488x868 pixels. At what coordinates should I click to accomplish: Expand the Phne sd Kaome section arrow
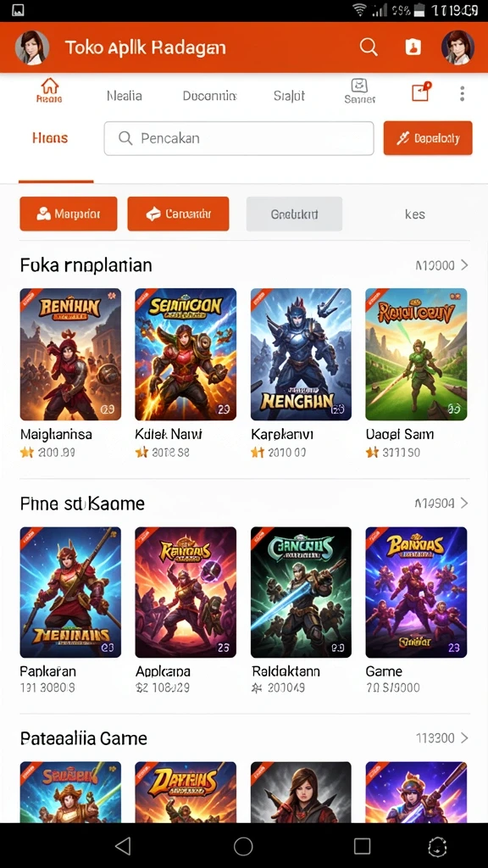(463, 503)
